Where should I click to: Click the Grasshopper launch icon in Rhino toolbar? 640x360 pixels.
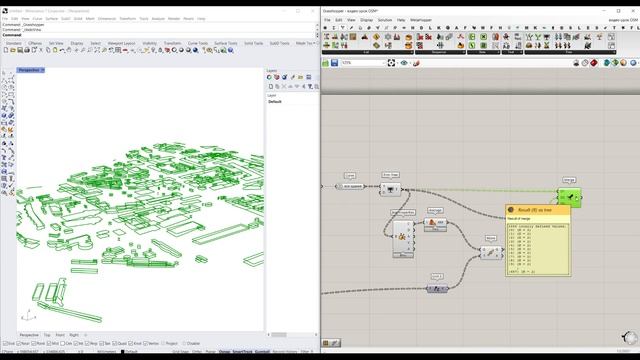223,50
